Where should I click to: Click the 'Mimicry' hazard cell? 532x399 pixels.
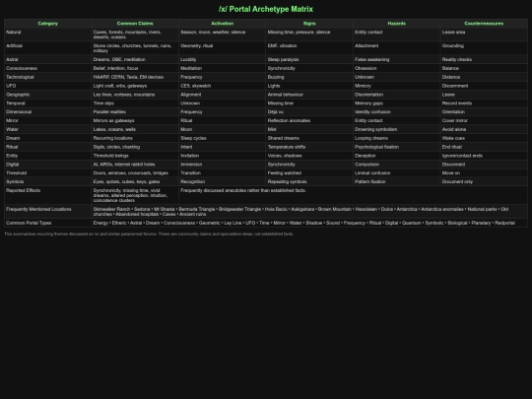point(397,86)
